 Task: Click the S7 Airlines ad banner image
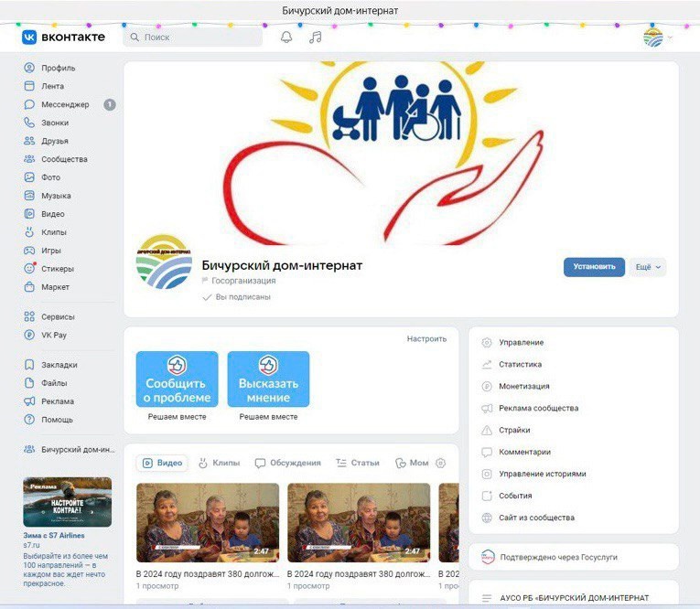(x=68, y=502)
